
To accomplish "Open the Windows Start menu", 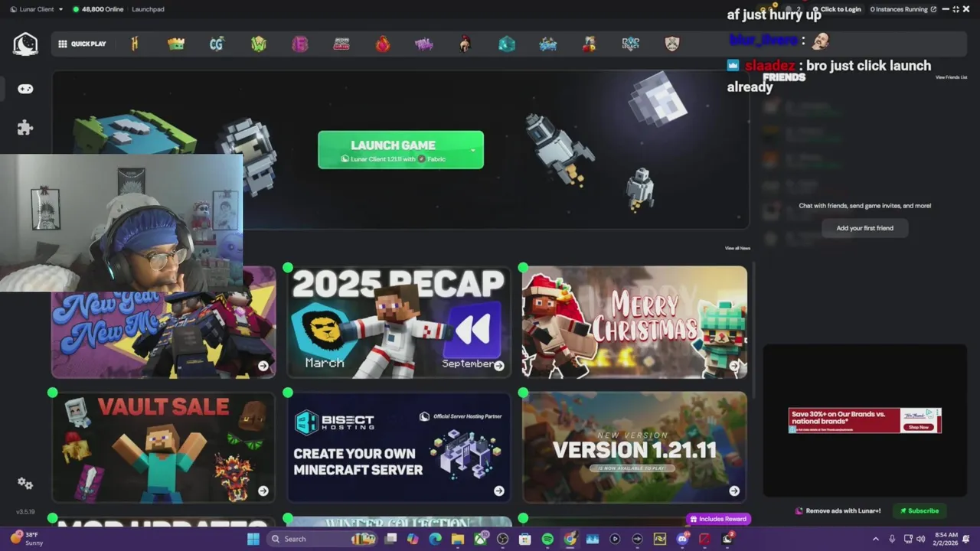I will click(253, 539).
